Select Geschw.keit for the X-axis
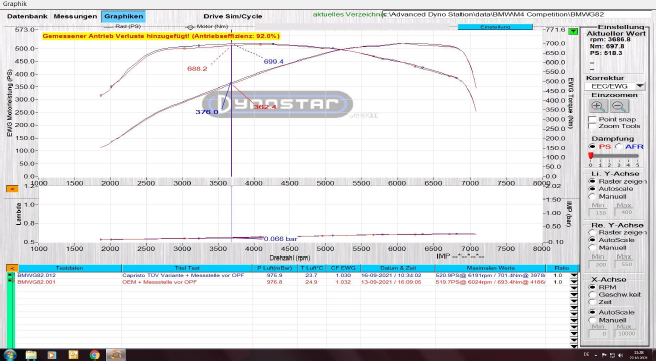Viewport: 656px width, 362px height. pyautogui.click(x=592, y=294)
